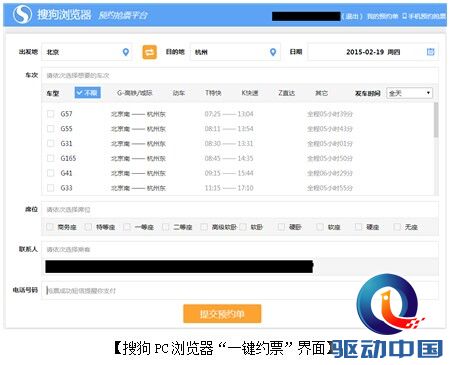Click the 席位 selection input field
450x365 pixels.
click(240, 209)
